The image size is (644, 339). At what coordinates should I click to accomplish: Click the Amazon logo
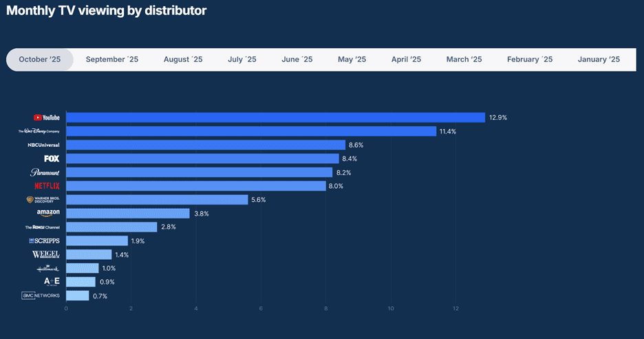click(x=48, y=214)
